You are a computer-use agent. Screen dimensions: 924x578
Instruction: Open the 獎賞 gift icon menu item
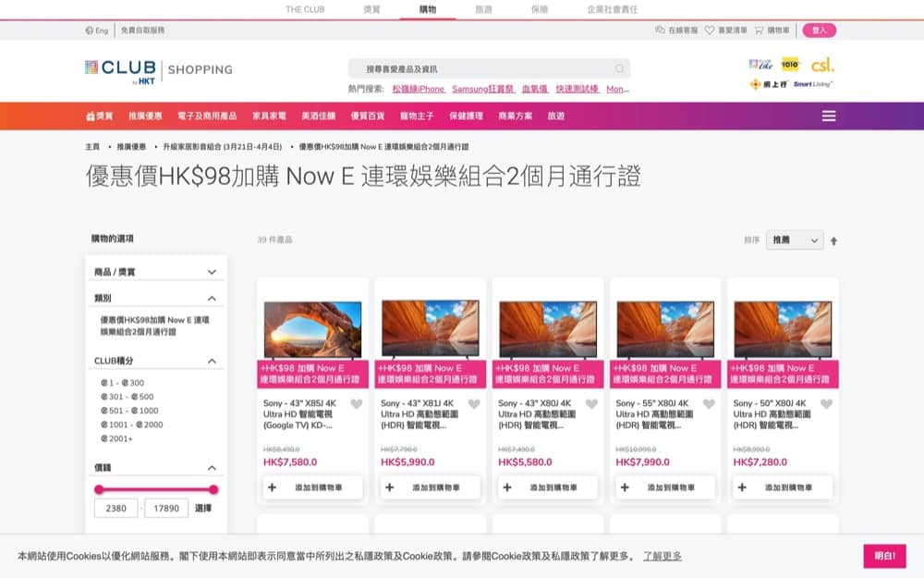point(99,117)
